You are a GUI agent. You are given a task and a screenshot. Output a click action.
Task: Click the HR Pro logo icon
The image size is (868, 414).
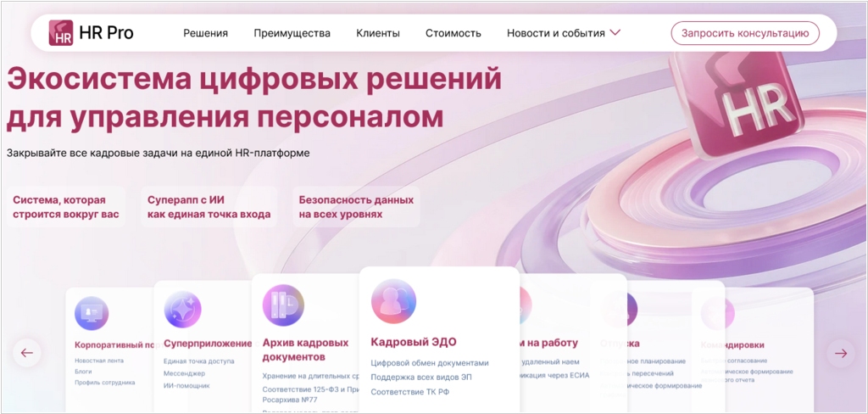click(x=61, y=33)
